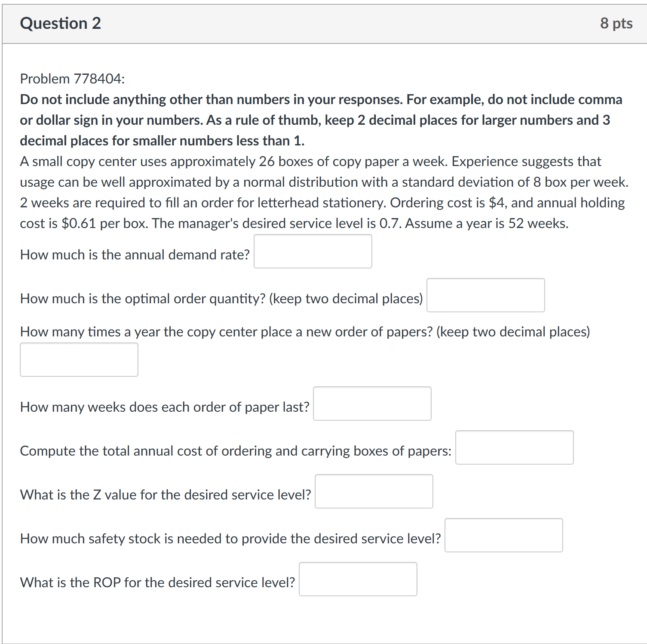This screenshot has height=644, width=647.
Task: Click the Z value input field
Action: 374,491
